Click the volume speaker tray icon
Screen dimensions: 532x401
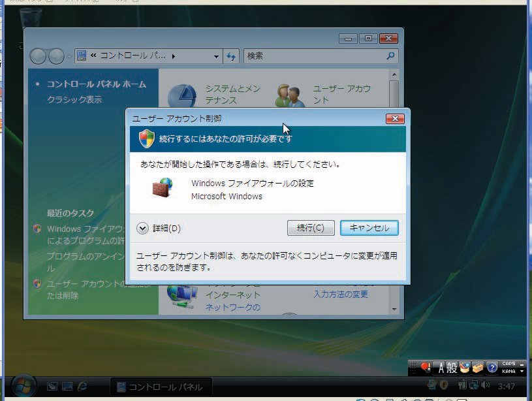pos(486,385)
